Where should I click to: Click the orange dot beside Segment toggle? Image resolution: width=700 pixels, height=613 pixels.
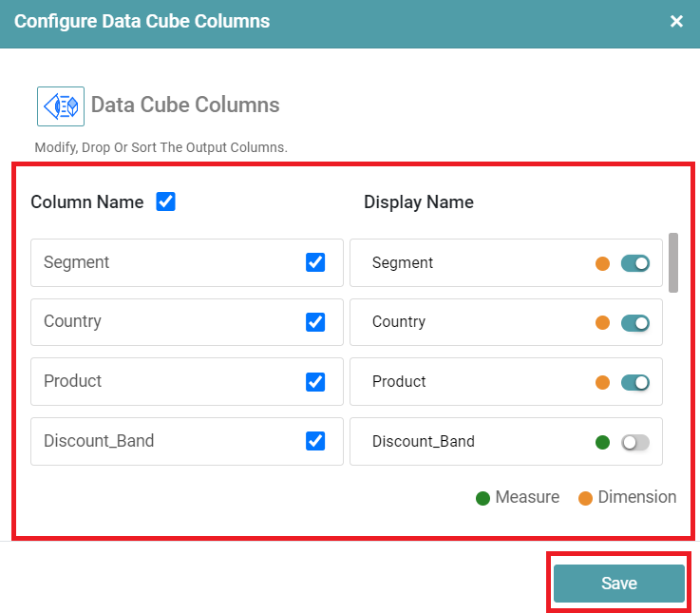coord(602,263)
